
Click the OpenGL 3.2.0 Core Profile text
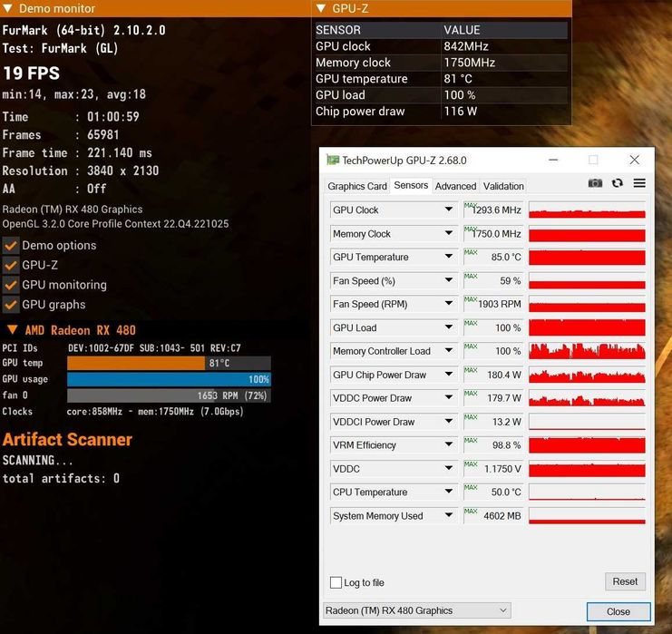(x=115, y=224)
